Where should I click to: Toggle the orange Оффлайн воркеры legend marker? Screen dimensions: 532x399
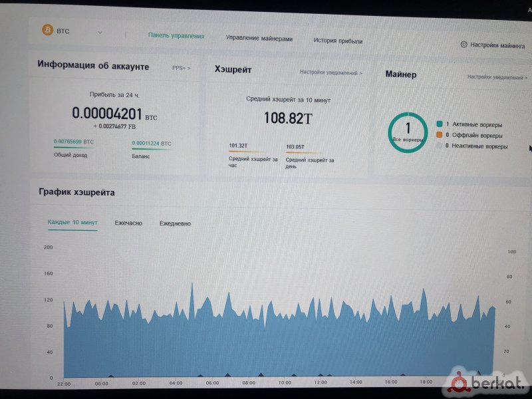(439, 135)
